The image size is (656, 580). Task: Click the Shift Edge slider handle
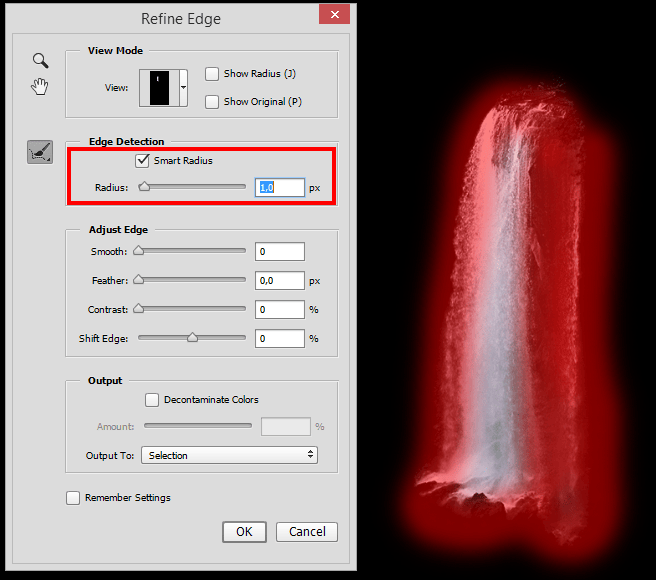pos(192,337)
